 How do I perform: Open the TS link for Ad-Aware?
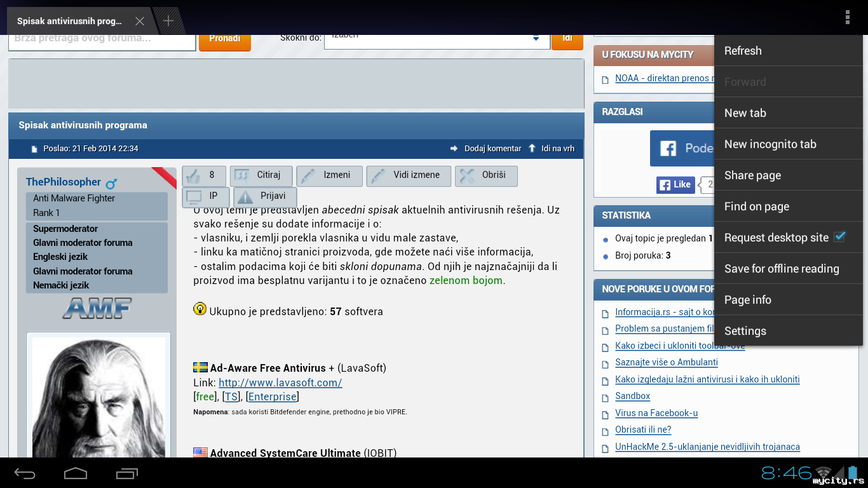231,396
